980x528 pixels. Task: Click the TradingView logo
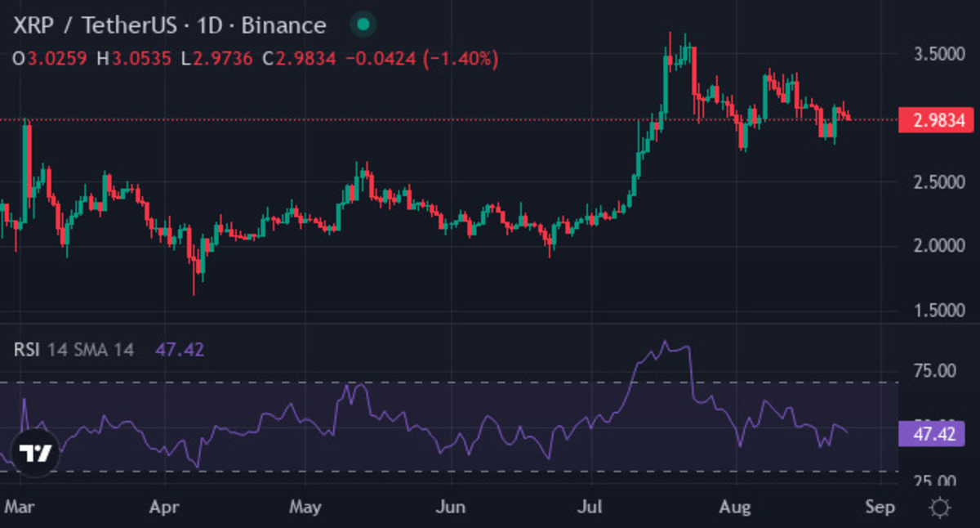tap(37, 454)
